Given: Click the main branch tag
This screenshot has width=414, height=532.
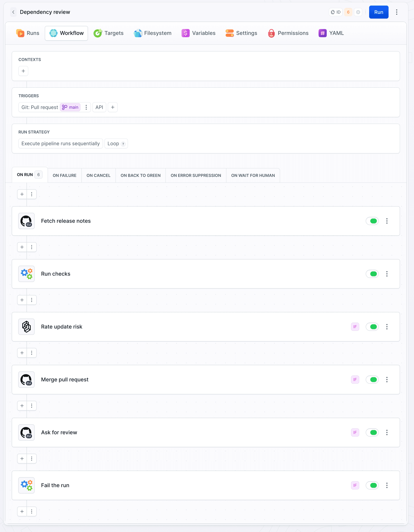Looking at the screenshot, I should click(70, 107).
